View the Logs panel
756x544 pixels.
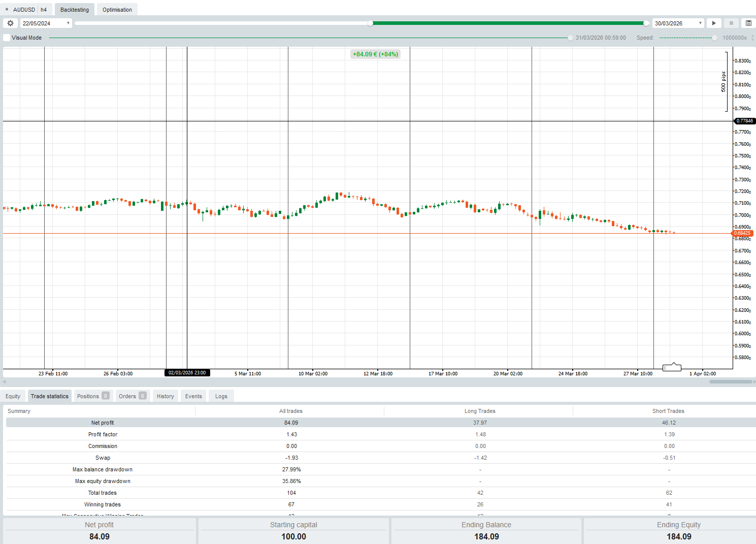click(x=221, y=396)
